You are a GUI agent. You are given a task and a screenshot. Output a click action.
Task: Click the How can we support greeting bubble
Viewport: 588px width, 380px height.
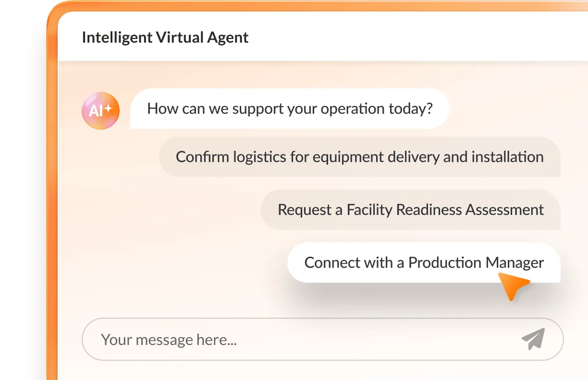(x=290, y=108)
